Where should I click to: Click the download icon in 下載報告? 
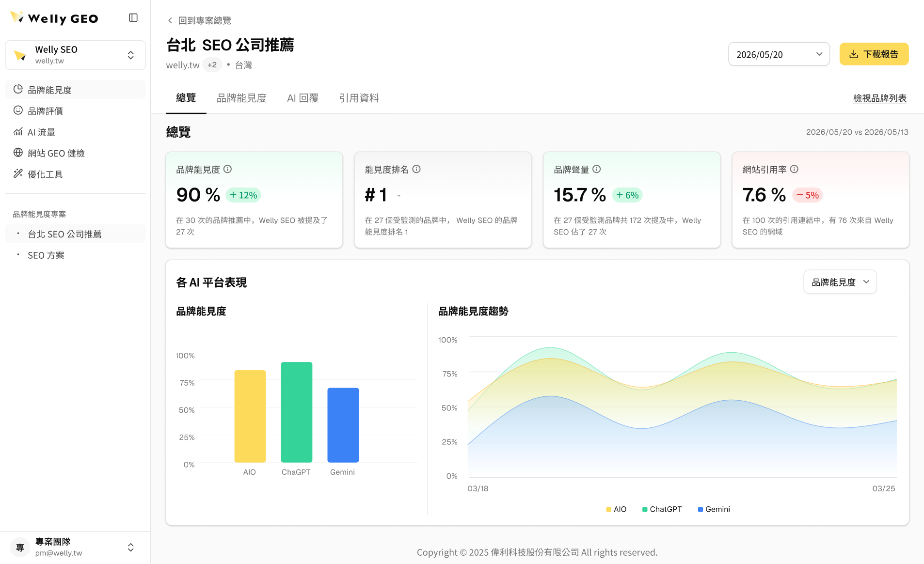coord(854,54)
